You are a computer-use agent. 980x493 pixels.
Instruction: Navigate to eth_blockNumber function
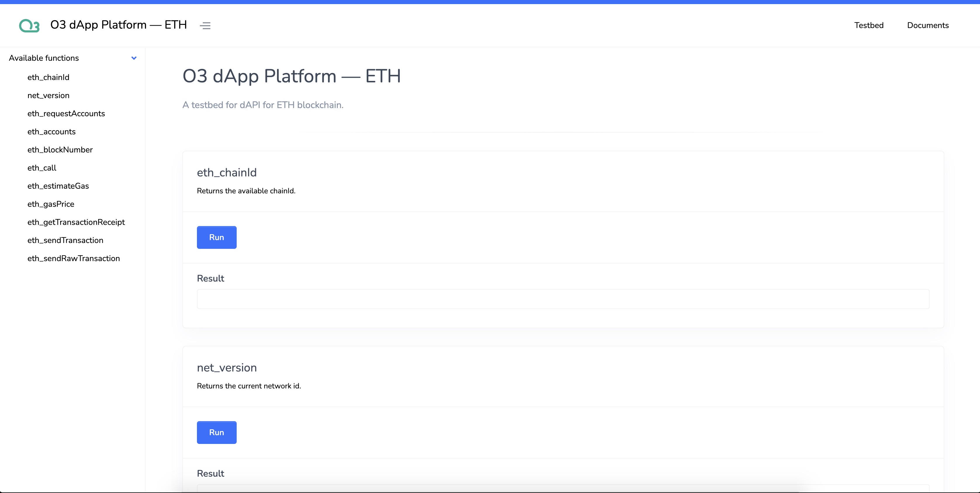tap(60, 150)
